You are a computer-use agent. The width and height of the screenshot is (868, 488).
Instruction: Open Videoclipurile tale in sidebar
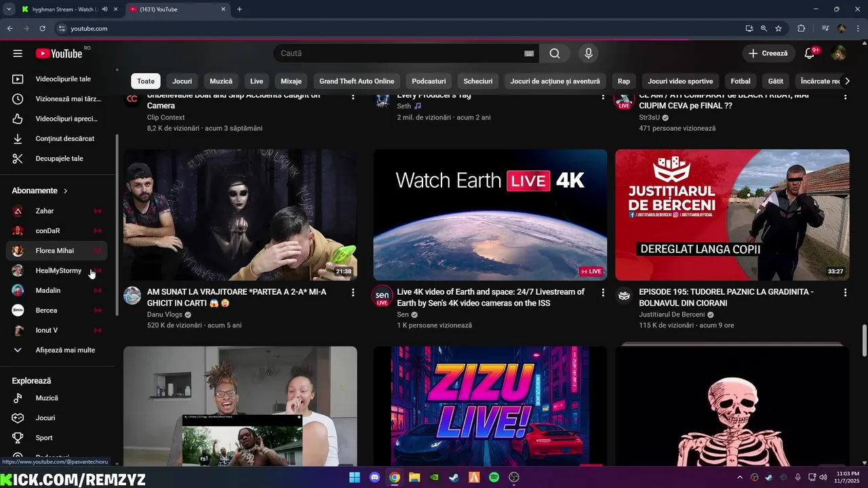tap(56, 79)
